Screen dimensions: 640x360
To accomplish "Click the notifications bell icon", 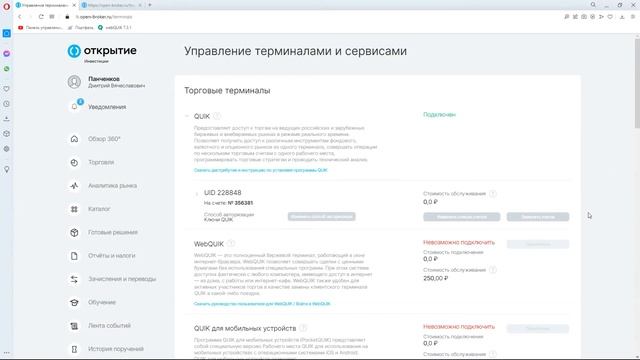I will pos(74,107).
